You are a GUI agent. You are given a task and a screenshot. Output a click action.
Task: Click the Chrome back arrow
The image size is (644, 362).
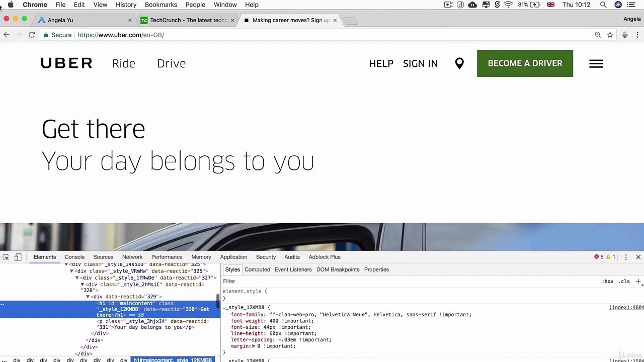click(6, 35)
